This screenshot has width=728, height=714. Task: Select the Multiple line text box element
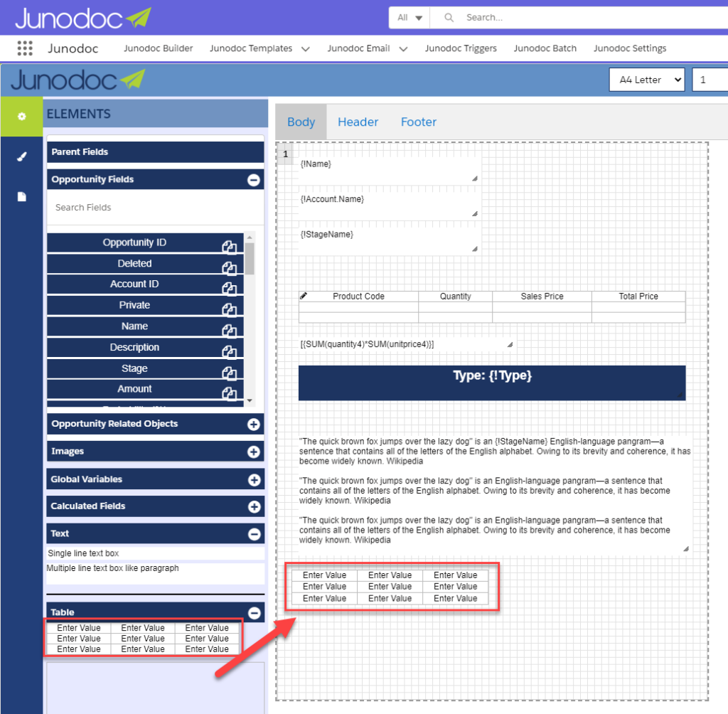[x=156, y=573]
